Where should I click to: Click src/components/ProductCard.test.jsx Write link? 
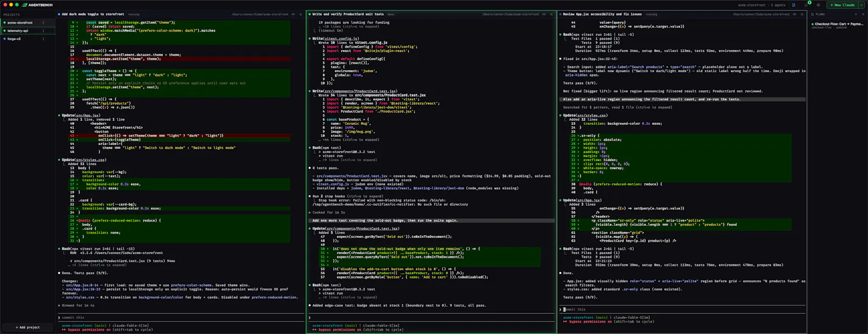(x=360, y=91)
